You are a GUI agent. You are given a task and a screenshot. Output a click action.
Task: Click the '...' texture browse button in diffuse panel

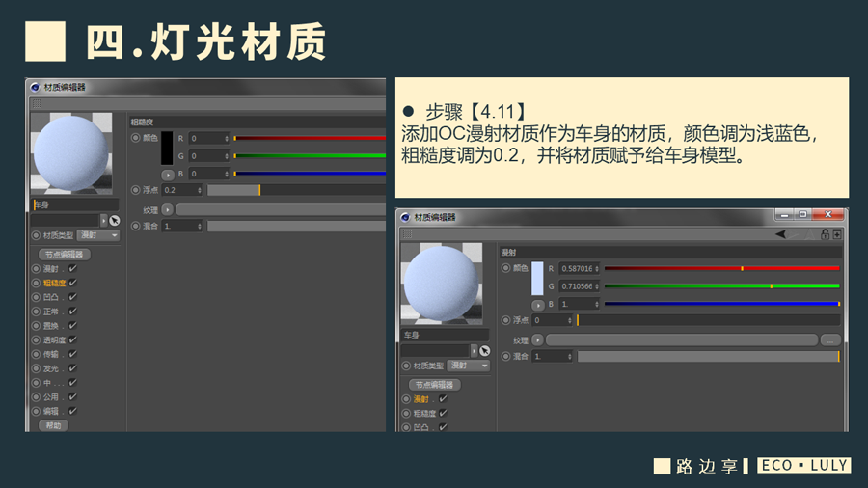click(x=831, y=340)
